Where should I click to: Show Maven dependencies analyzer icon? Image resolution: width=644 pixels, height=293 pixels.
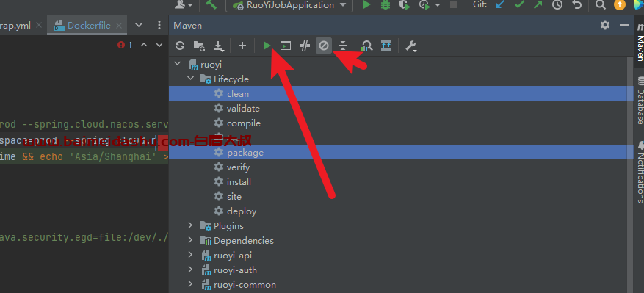tap(366, 46)
